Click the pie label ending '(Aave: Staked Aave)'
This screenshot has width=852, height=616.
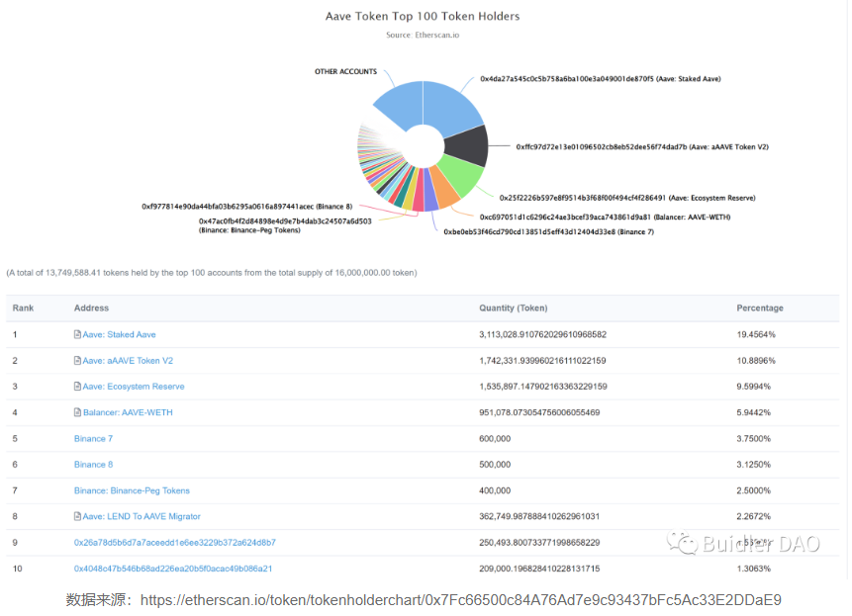pyautogui.click(x=601, y=79)
